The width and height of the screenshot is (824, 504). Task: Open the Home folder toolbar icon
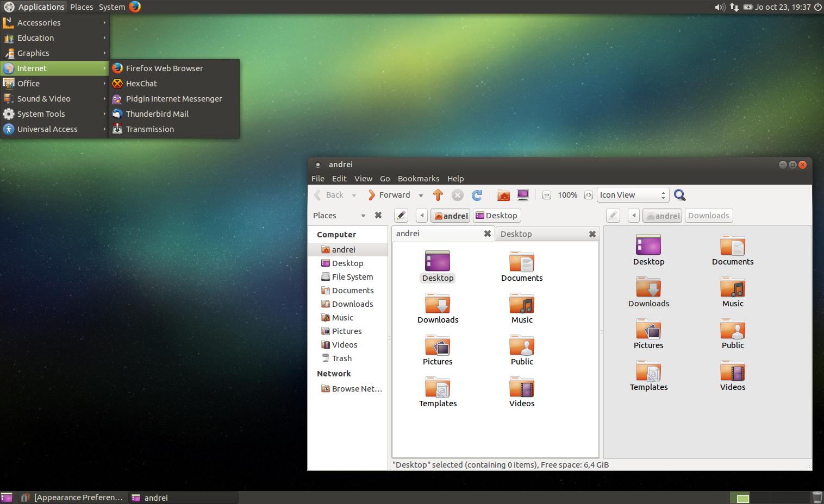click(x=503, y=195)
